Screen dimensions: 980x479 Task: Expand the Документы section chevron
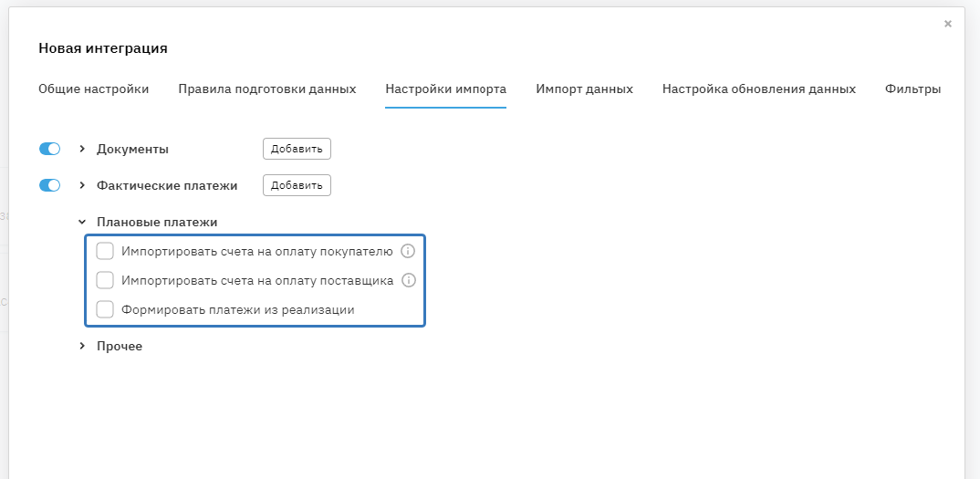(x=82, y=149)
